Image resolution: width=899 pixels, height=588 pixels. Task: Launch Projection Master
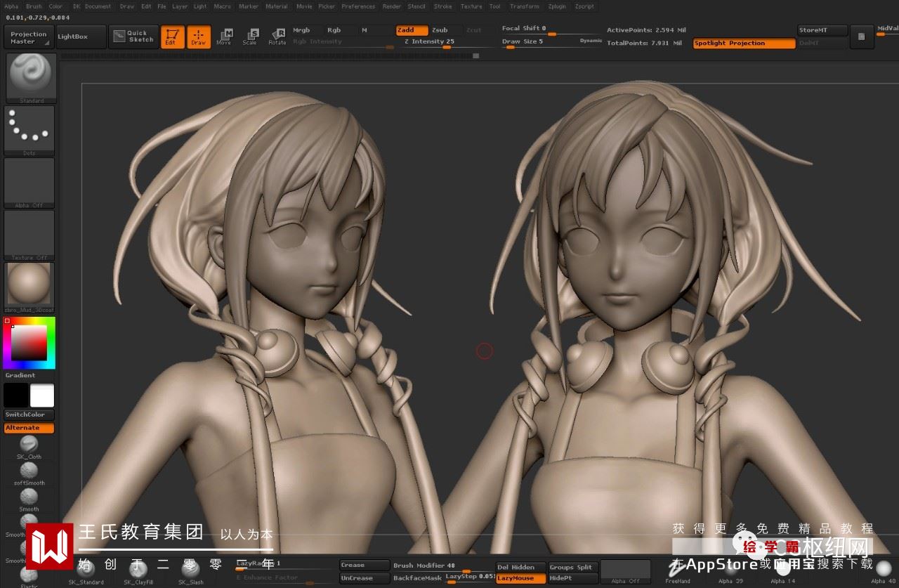(x=29, y=37)
